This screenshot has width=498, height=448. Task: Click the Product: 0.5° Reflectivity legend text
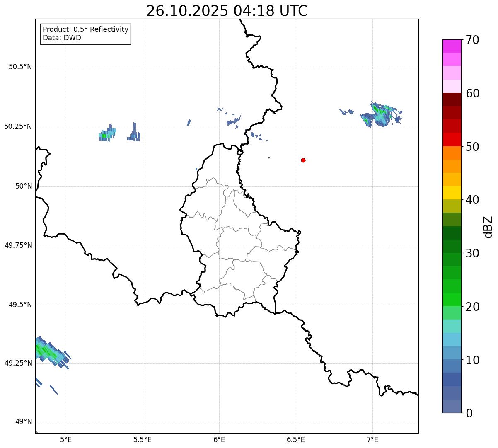85,29
